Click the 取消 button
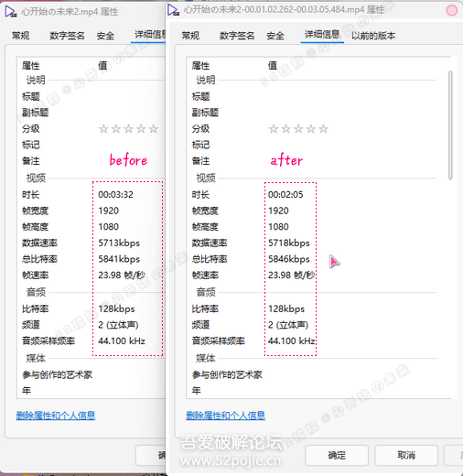Viewport: 463px width, 476px height. (406, 455)
